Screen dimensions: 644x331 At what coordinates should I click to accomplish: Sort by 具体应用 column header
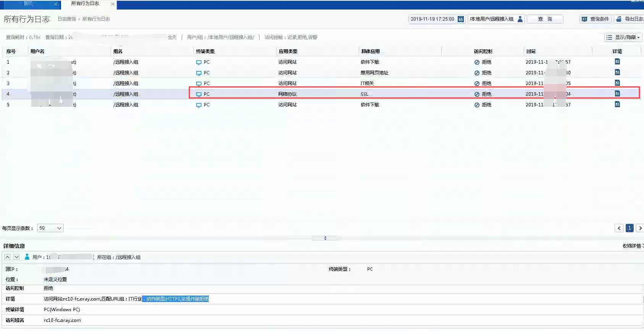(x=371, y=51)
